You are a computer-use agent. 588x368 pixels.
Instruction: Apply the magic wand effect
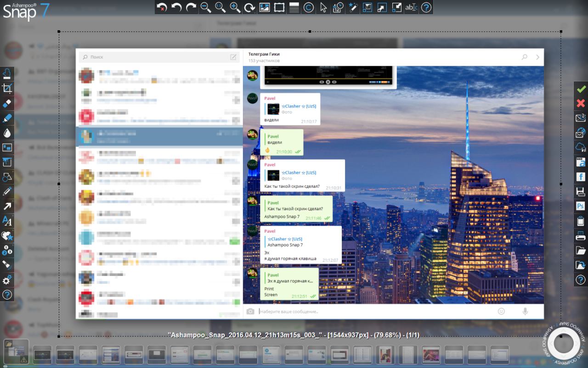pyautogui.click(x=353, y=7)
